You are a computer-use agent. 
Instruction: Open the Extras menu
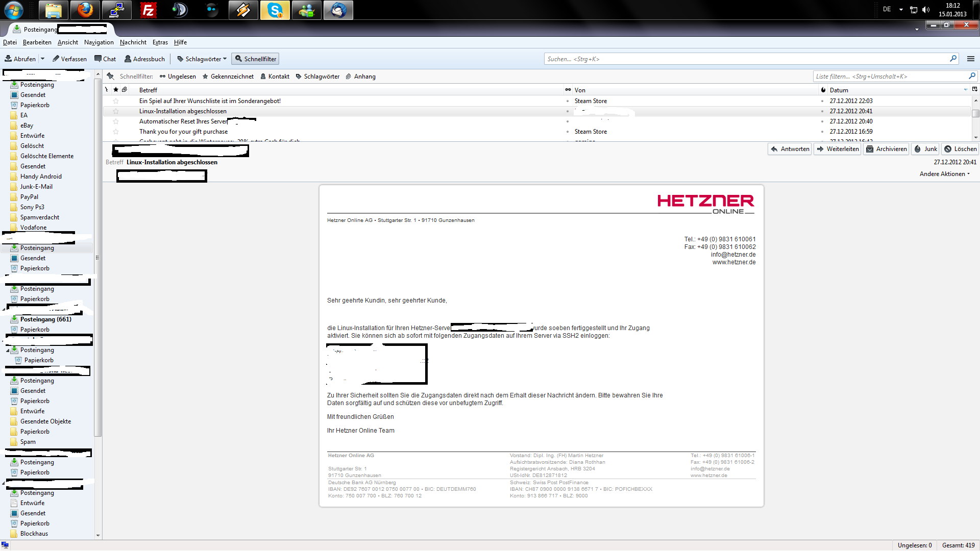[160, 42]
